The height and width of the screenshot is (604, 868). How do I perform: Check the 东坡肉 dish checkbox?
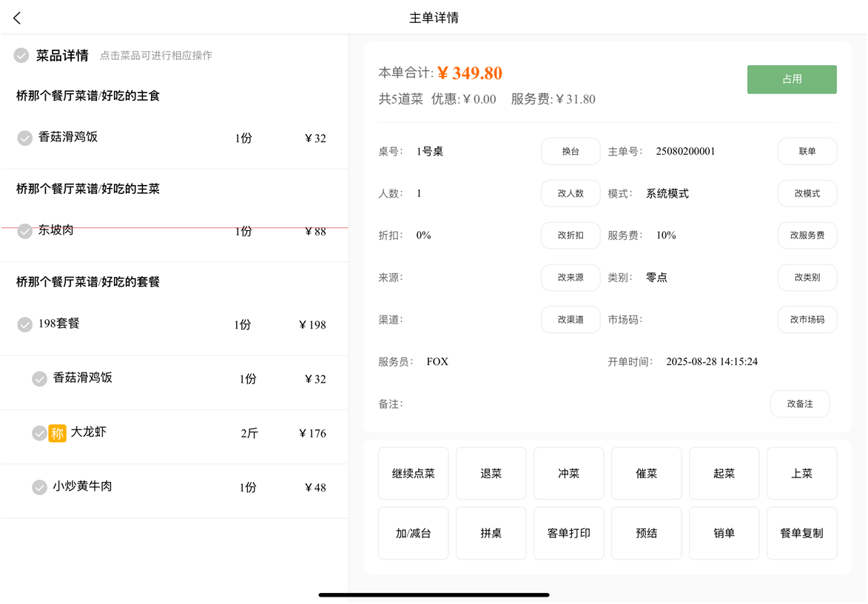(x=25, y=231)
